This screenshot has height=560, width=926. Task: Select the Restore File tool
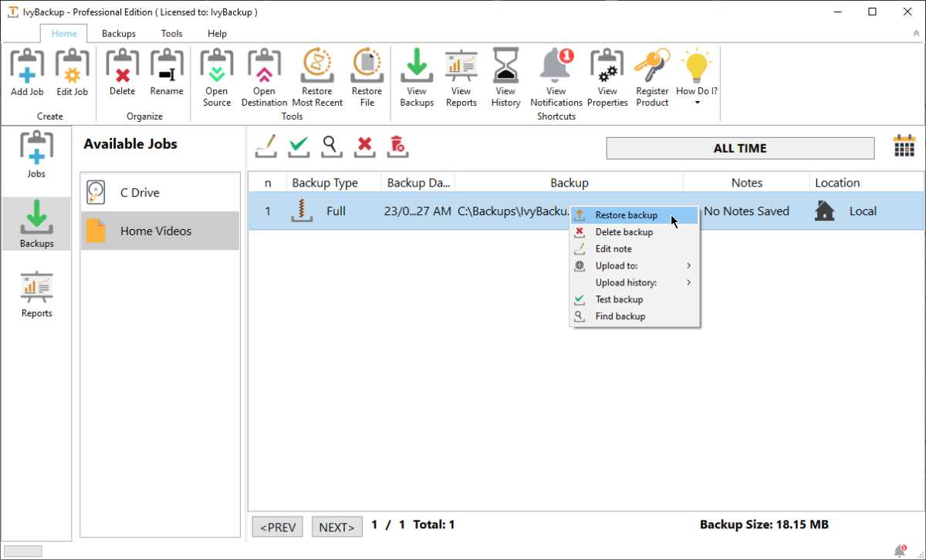[x=367, y=73]
